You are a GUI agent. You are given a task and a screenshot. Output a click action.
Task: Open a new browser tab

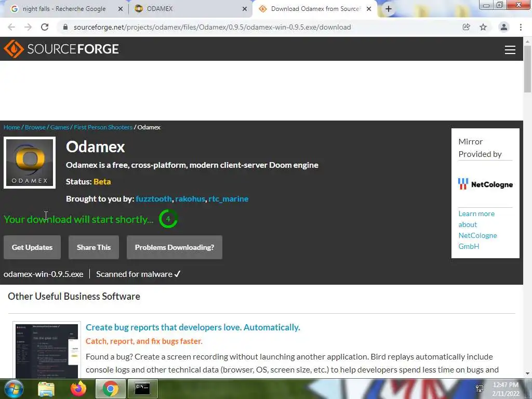pos(389,9)
